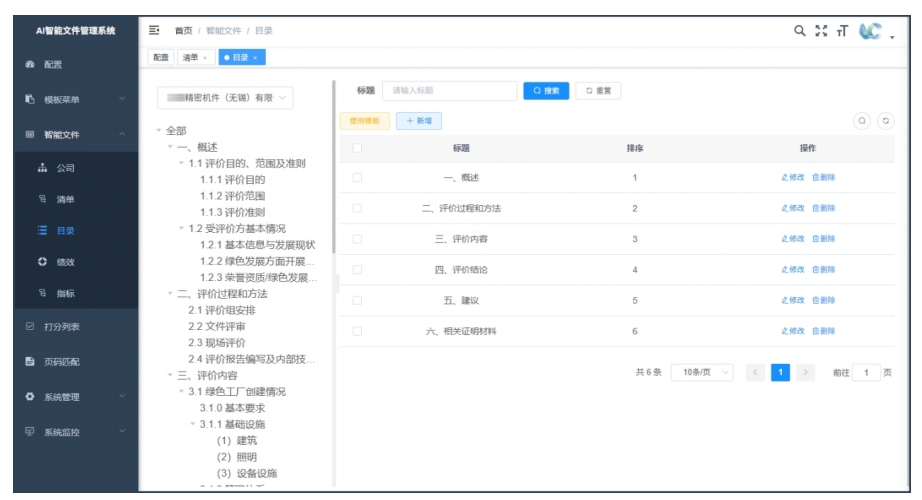
Task: Close the 目录 tab with its x icon
Action: (x=255, y=58)
